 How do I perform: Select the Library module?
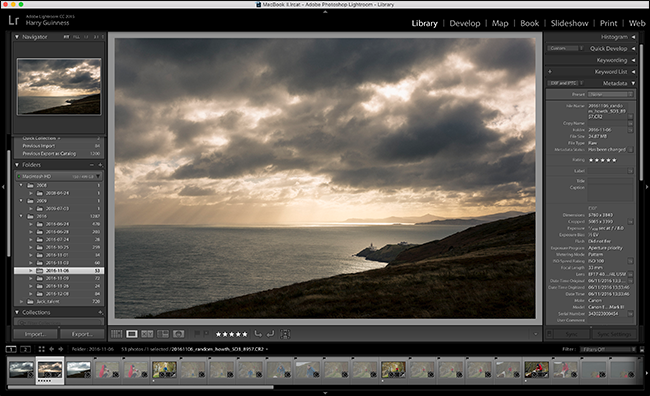[424, 23]
